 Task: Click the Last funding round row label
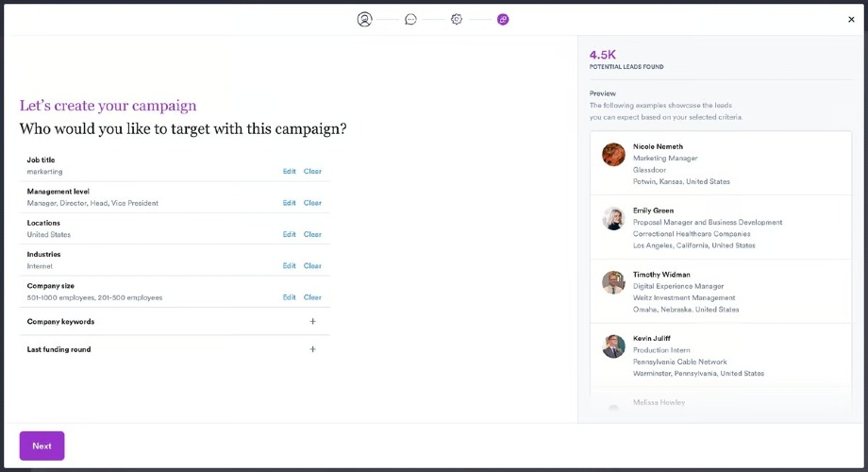pos(58,349)
